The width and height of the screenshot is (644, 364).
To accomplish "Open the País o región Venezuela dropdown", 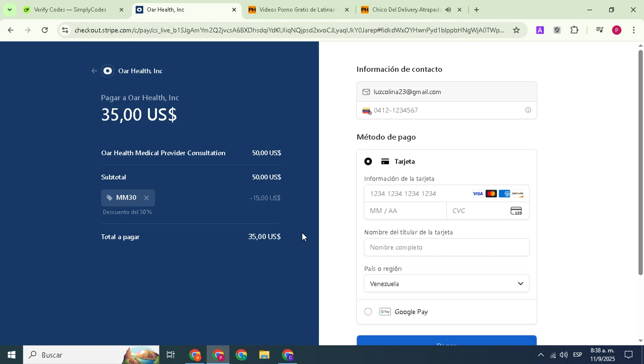I will point(447,284).
